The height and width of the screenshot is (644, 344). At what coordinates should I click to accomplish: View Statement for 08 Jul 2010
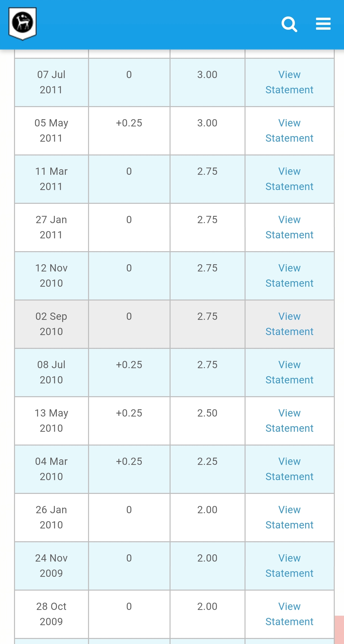pyautogui.click(x=289, y=372)
